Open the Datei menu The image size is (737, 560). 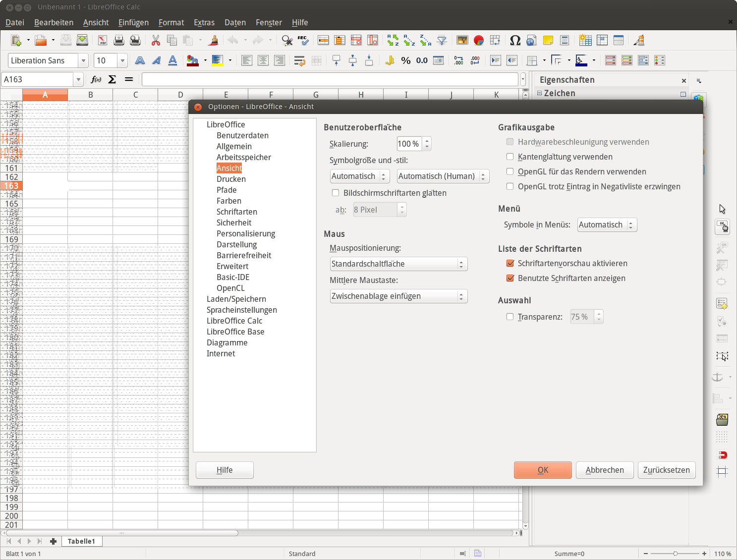(15, 22)
